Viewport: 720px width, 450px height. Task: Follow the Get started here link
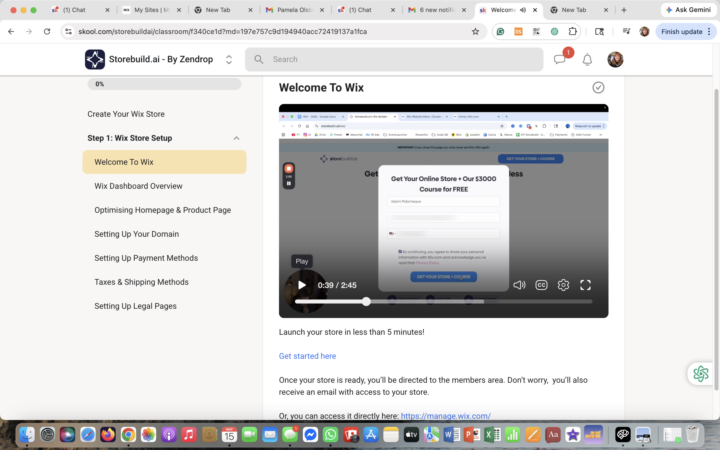(307, 356)
